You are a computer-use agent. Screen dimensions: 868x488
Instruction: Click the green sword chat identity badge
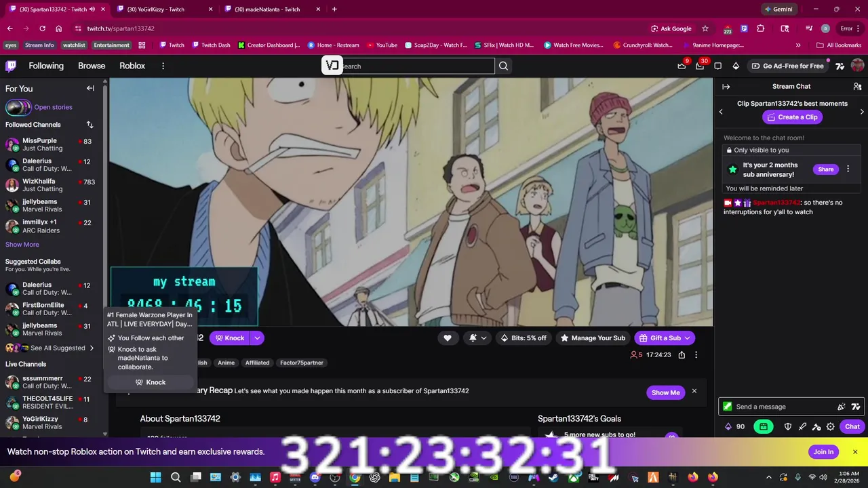point(728,407)
